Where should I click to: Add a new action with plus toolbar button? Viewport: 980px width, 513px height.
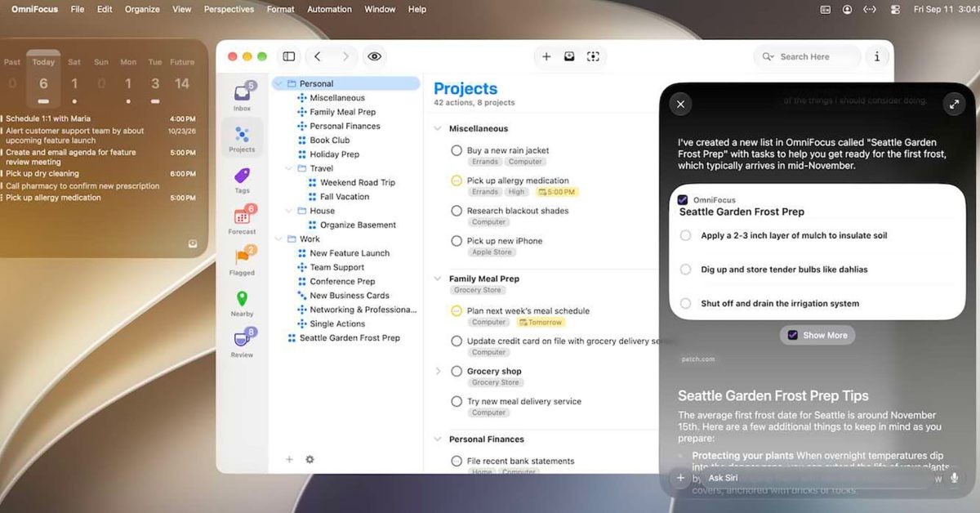click(546, 56)
